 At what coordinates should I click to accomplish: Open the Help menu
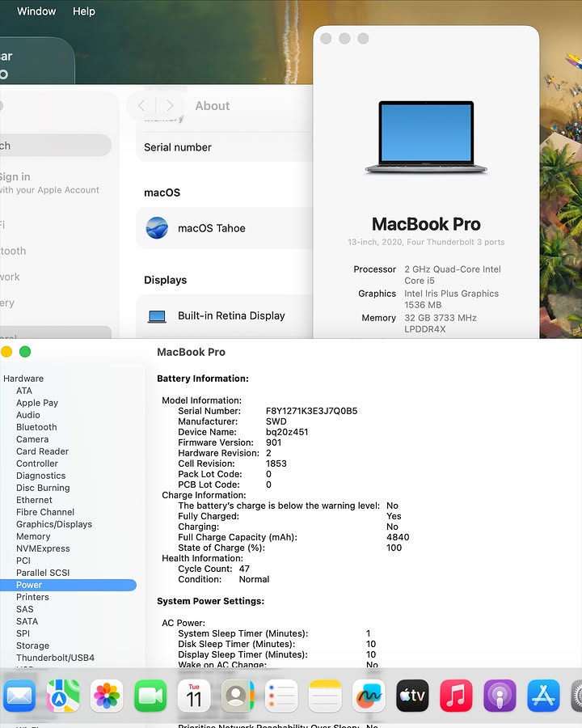click(84, 11)
